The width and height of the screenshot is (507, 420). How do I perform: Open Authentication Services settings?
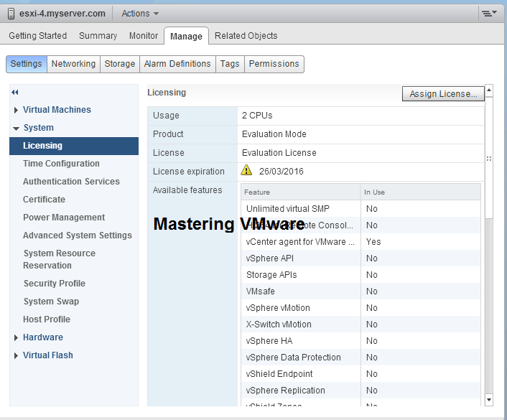(71, 182)
